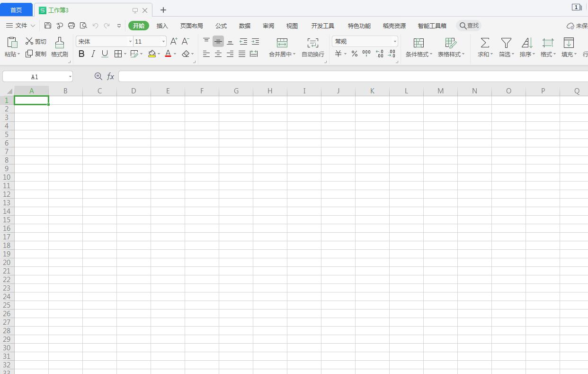Click the 未保存 cloud status link
Viewport: 588px width, 374px height.
click(x=578, y=26)
